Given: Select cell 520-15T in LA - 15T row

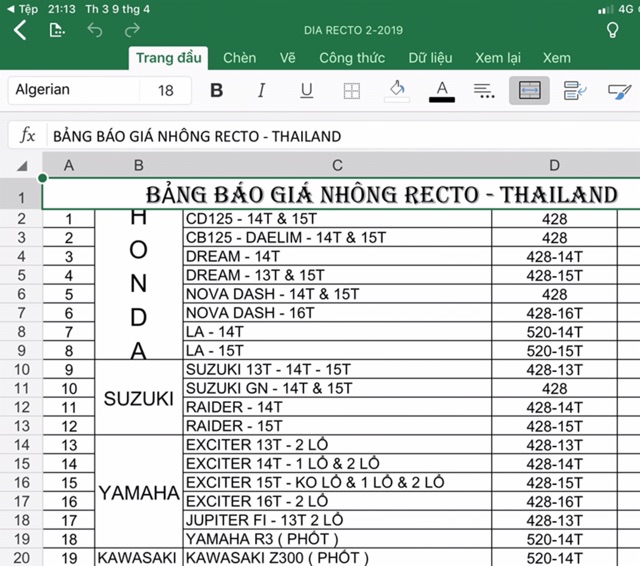Looking at the screenshot, I should [x=554, y=351].
